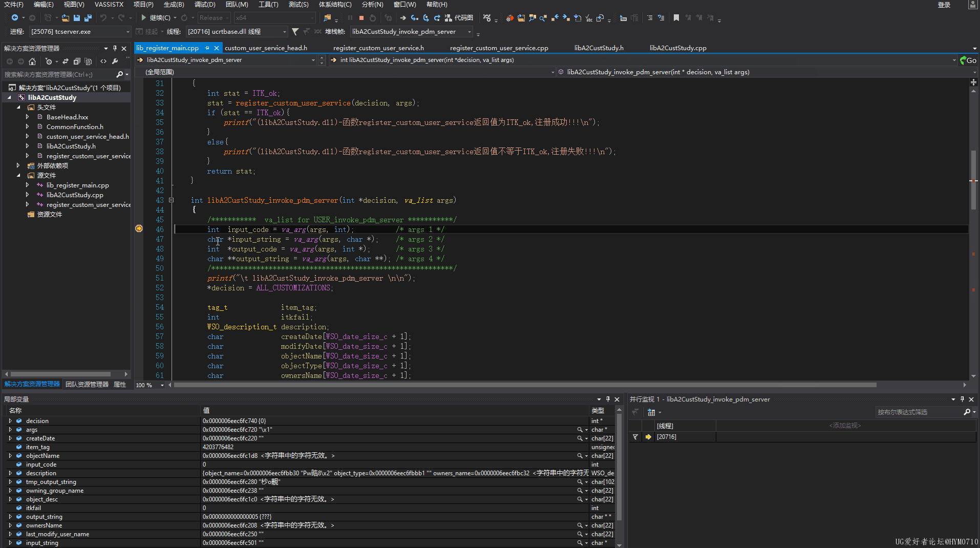This screenshot has height=548, width=980.
Task: Click the green Go button
Action: point(969,60)
